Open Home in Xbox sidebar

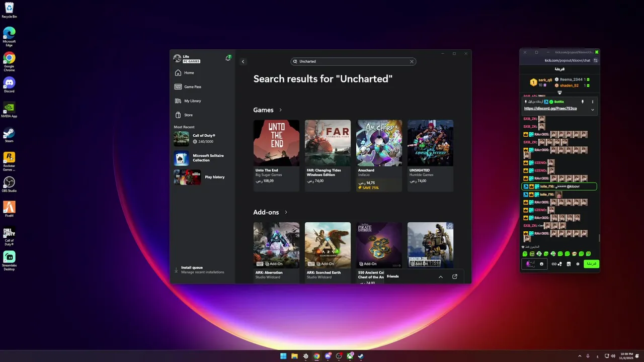coord(184,73)
